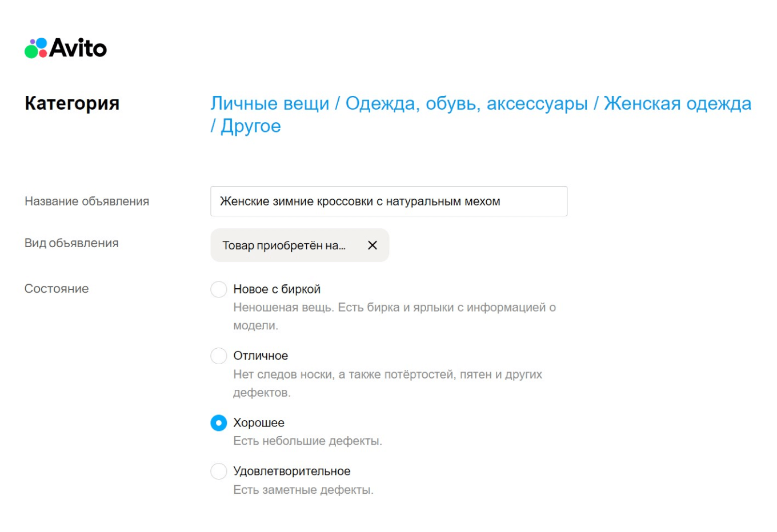
Task: Open the "Одежда, обувь, аксессуары" link
Action: 466,103
